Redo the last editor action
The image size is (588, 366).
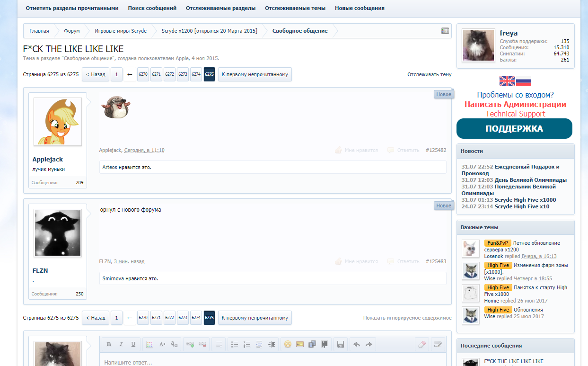click(x=369, y=344)
